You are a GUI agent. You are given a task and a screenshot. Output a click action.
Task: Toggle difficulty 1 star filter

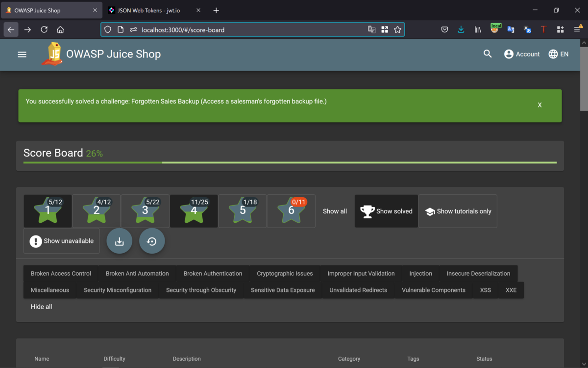[48, 211]
